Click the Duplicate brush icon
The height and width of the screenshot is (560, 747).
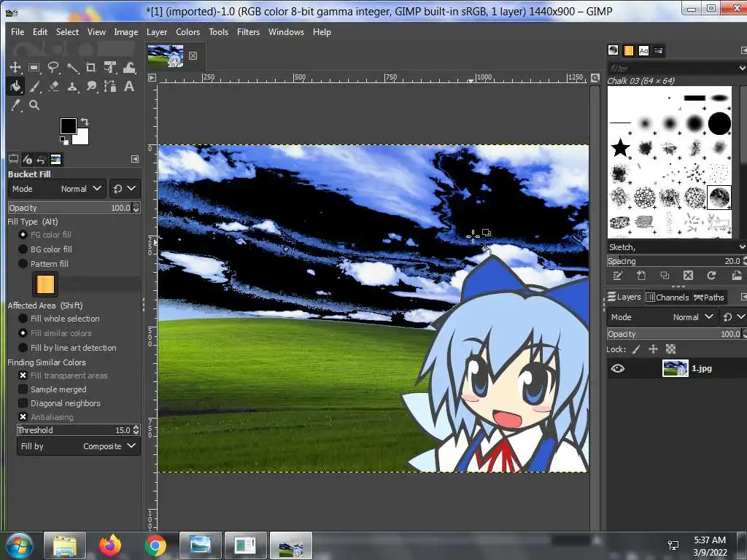click(665, 276)
